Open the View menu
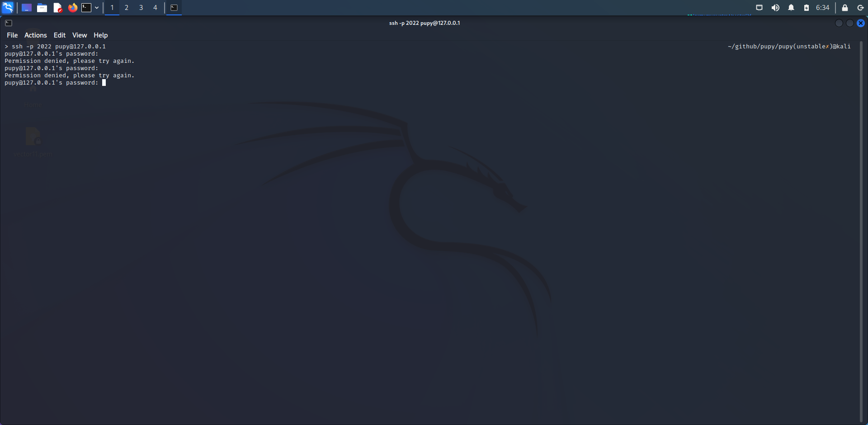Viewport: 868px width, 425px height. tap(80, 35)
